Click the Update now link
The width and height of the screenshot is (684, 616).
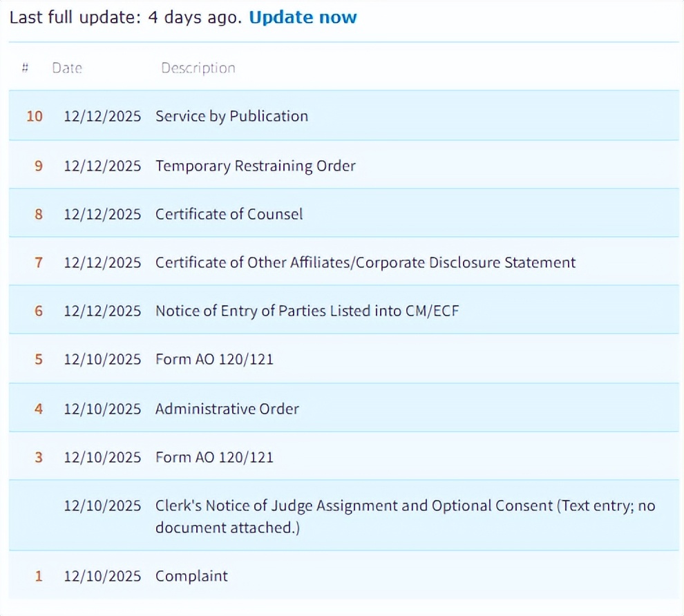(303, 17)
